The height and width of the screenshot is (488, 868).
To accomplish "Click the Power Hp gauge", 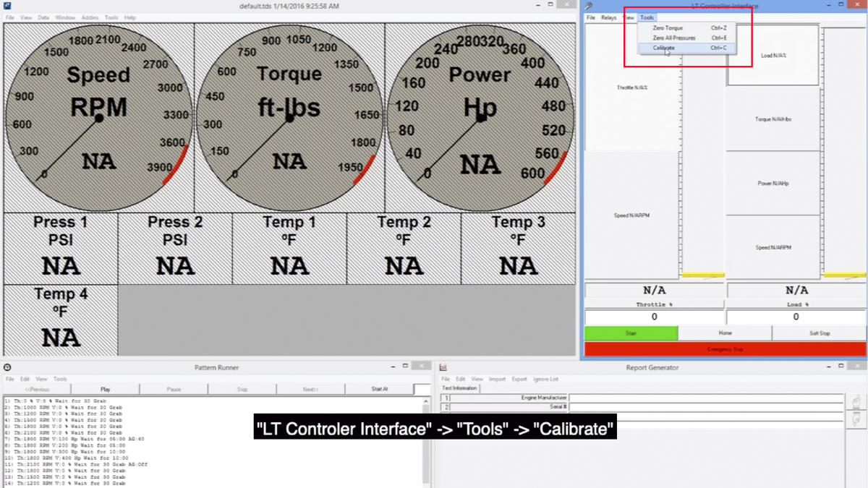I will [480, 118].
